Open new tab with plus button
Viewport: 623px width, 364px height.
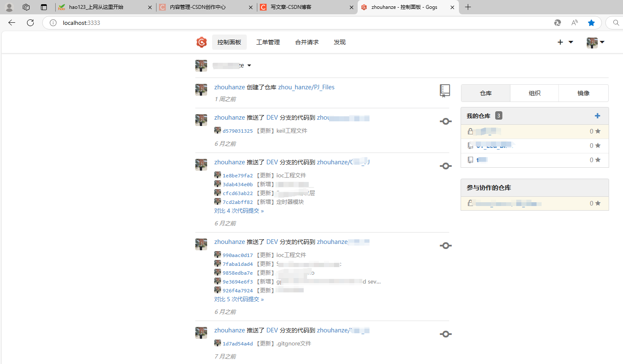(x=468, y=7)
